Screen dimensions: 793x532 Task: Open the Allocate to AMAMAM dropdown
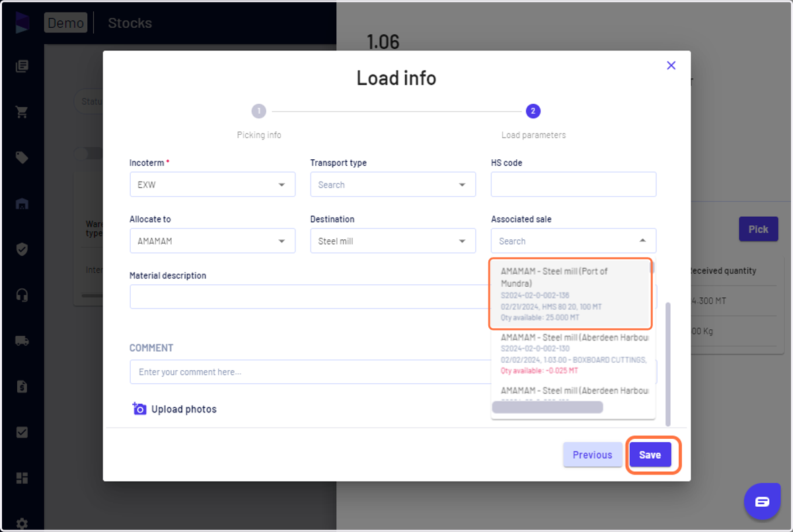212,241
